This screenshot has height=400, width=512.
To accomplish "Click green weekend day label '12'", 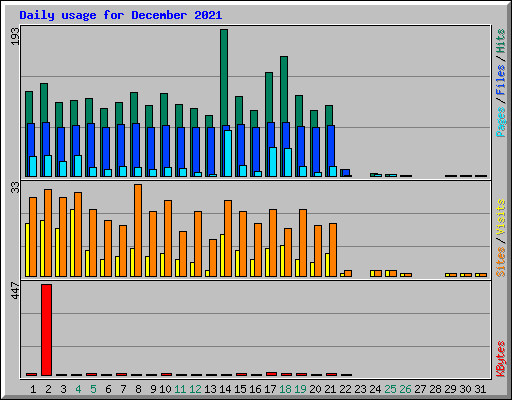I will [195, 389].
